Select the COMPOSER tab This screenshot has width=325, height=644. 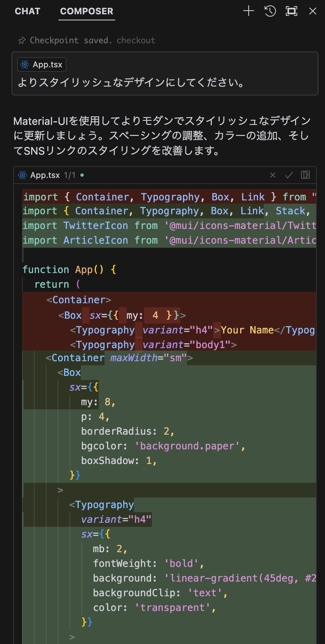pos(87,11)
